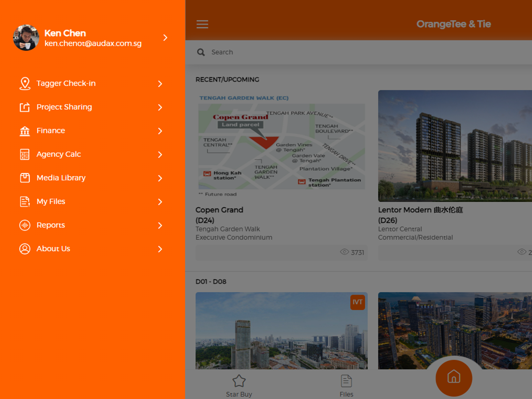Tap the orange Home button
Screen dimensions: 532x399
tap(454, 378)
